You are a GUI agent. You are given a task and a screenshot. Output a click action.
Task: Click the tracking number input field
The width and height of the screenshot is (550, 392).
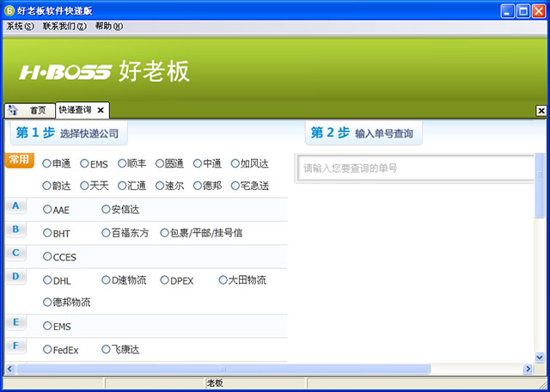[416, 168]
